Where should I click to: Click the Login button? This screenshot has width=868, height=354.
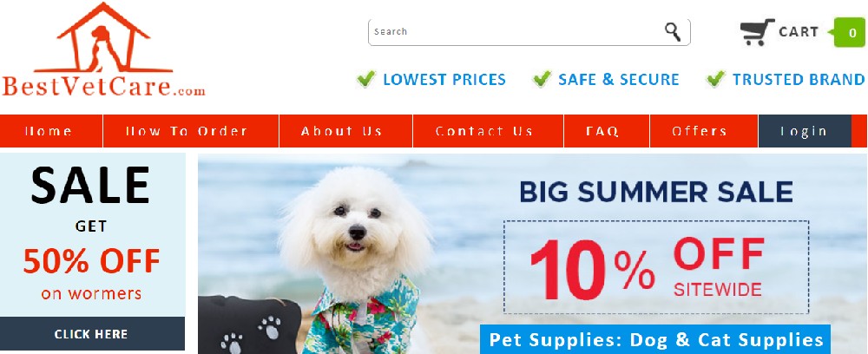(x=805, y=131)
